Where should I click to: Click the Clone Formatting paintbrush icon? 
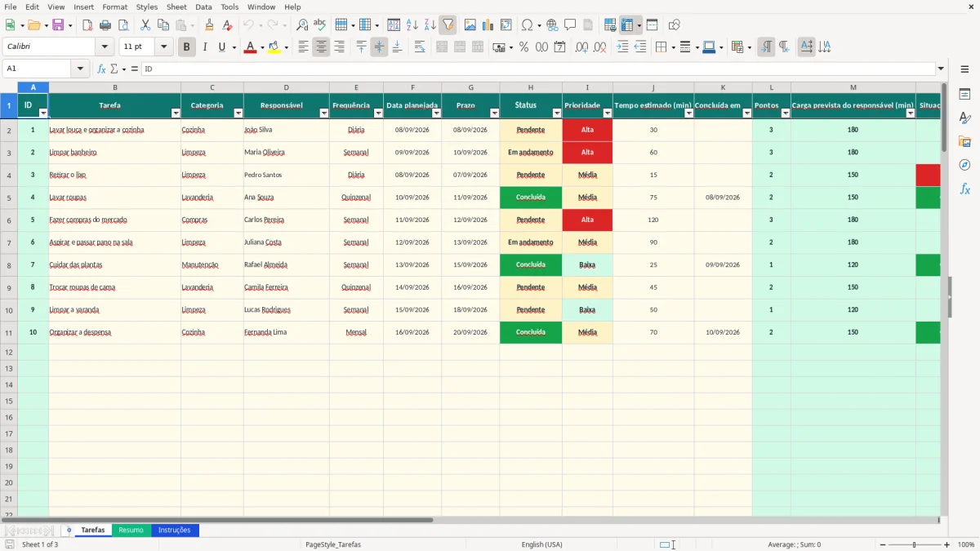point(210,25)
